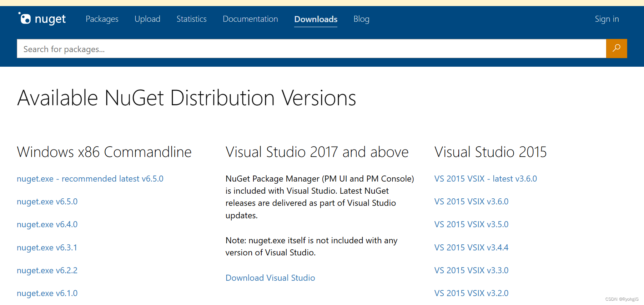Click the note about nuget.exe not included
The width and height of the screenshot is (644, 305).
coord(311,246)
